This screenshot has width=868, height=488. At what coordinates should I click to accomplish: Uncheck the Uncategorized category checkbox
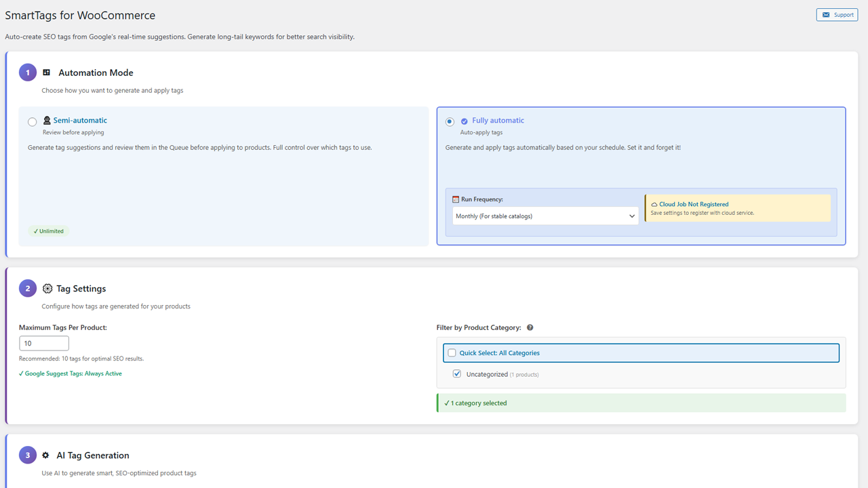click(x=457, y=373)
